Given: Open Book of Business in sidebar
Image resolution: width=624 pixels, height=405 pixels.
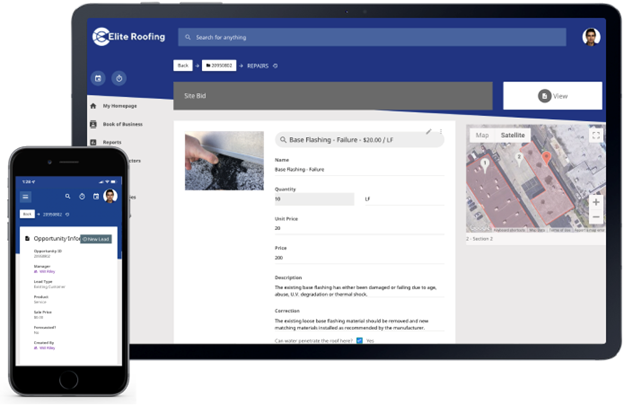Looking at the screenshot, I should coord(123,124).
